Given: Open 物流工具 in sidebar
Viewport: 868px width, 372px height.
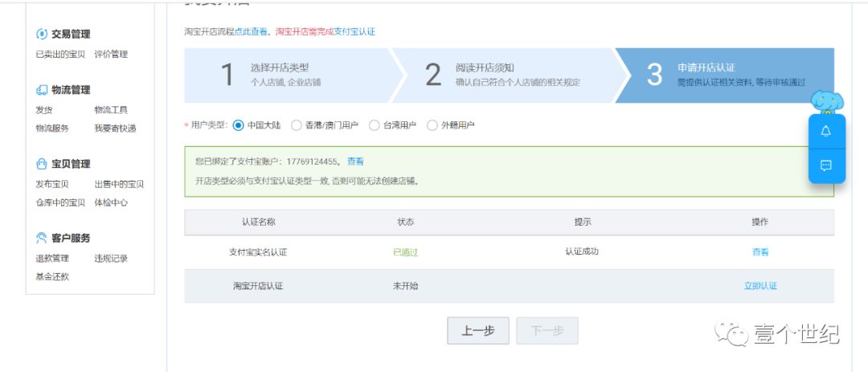Looking at the screenshot, I should click(111, 110).
